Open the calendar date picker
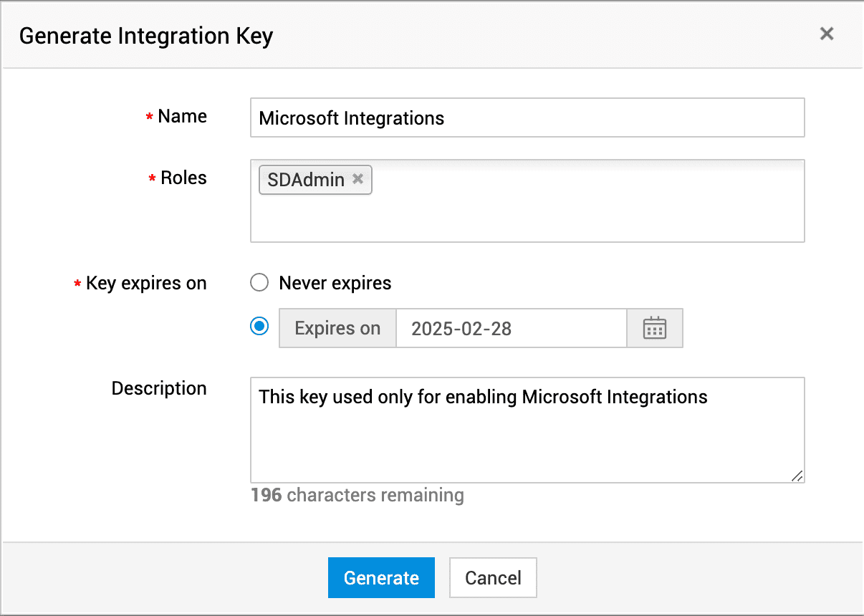 pos(655,328)
